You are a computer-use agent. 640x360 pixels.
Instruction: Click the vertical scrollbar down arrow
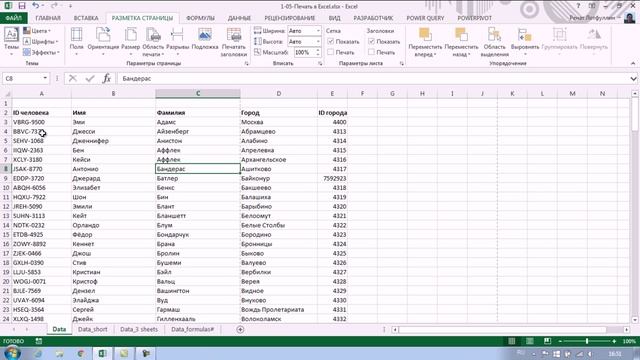pos(635,320)
